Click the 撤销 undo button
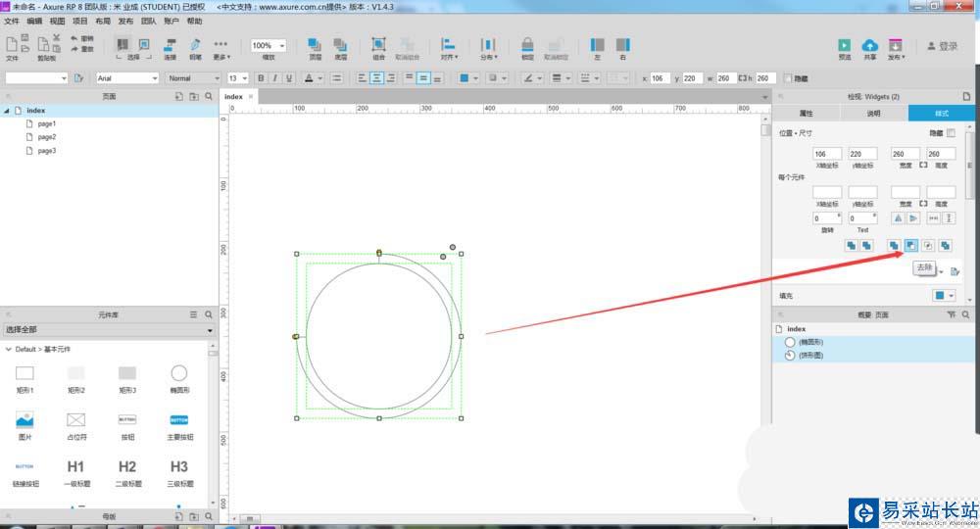980x529 pixels. [x=81, y=39]
